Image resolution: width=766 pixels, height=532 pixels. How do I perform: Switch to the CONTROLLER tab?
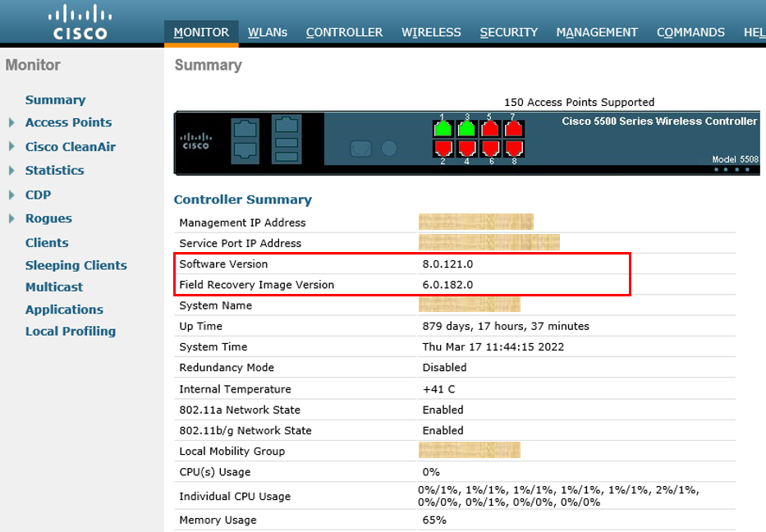tap(344, 32)
